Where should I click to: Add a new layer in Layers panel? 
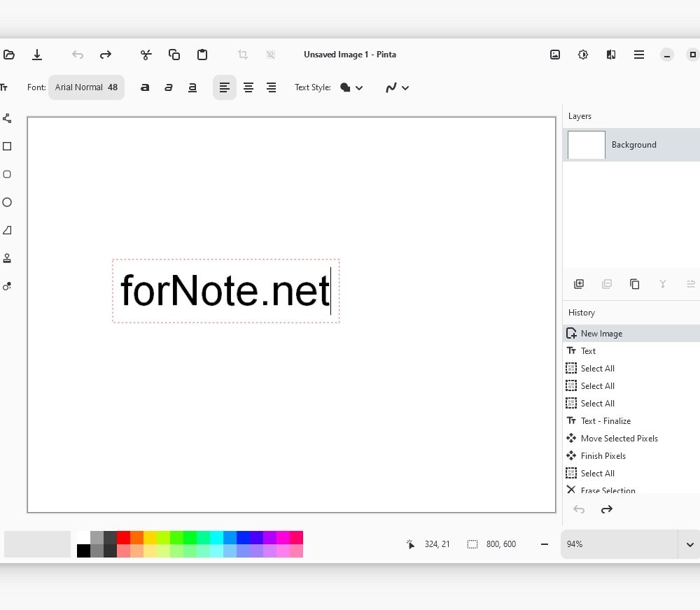click(579, 284)
